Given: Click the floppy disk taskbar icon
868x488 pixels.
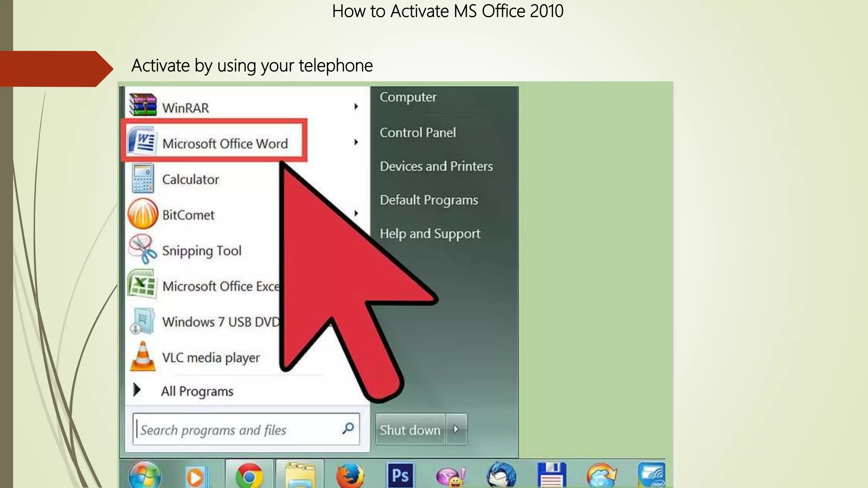Looking at the screenshot, I should coord(552,475).
